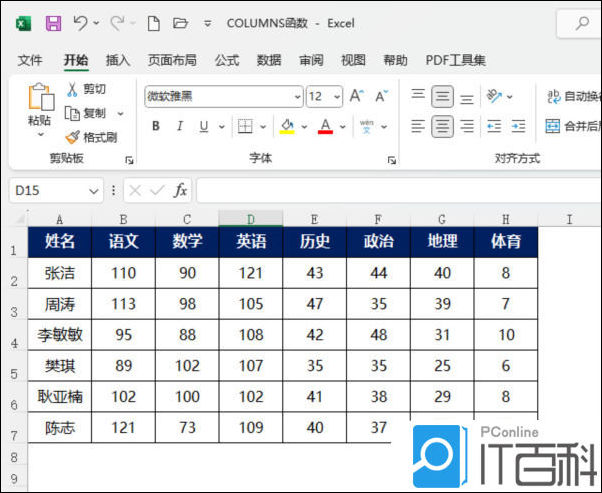Viewport: 602px width, 493px height.
Task: Switch to the 插入 (Insert) tab
Action: (118, 60)
